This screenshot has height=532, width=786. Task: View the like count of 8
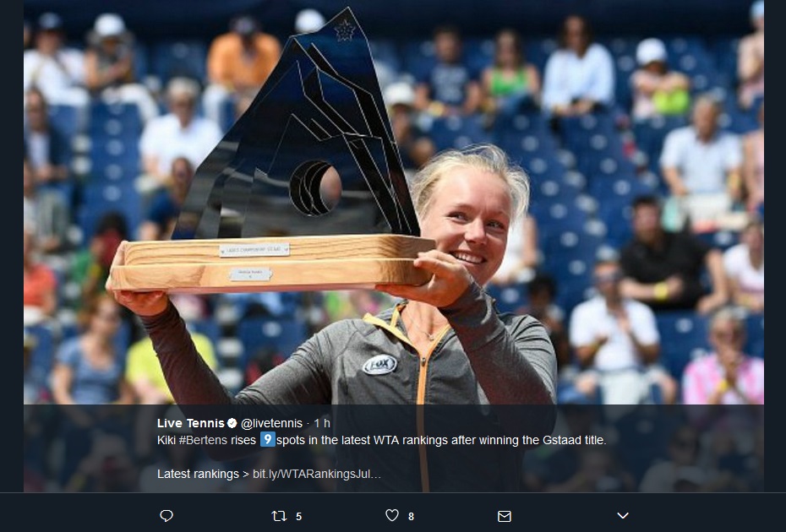click(411, 517)
